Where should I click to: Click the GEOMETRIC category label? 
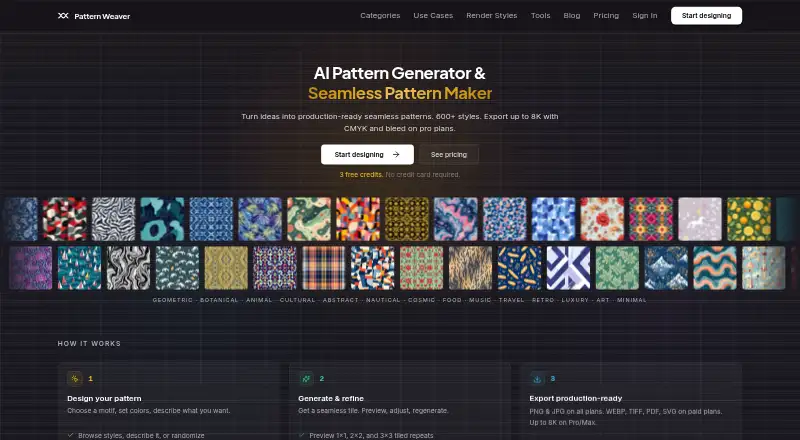[173, 300]
